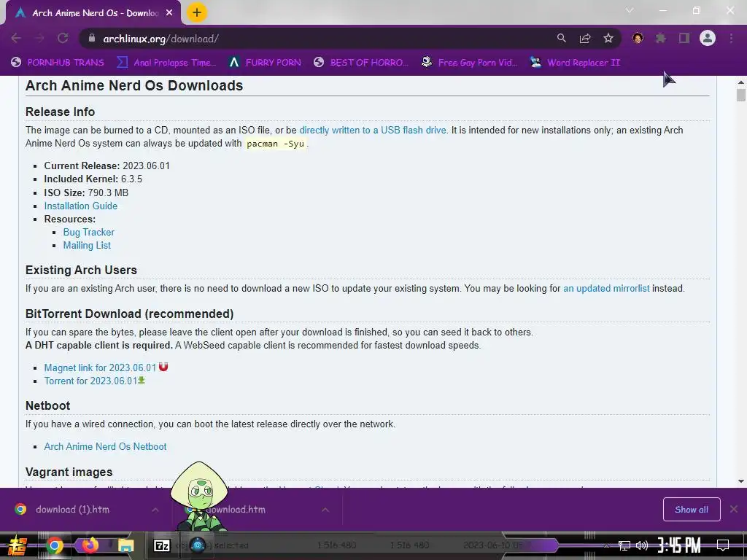747x560 pixels.
Task: Click the pacman -Syu code text
Action: click(275, 144)
